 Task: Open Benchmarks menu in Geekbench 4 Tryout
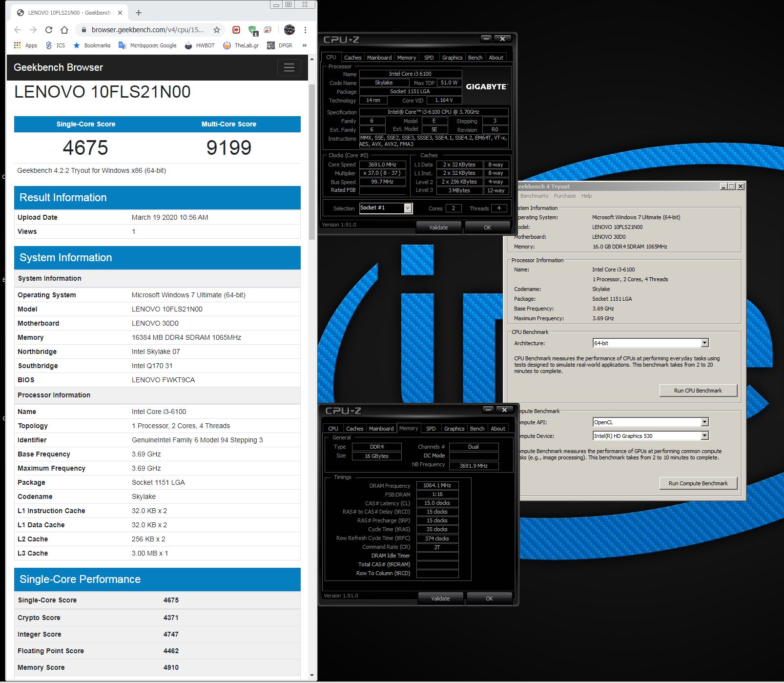pos(534,196)
